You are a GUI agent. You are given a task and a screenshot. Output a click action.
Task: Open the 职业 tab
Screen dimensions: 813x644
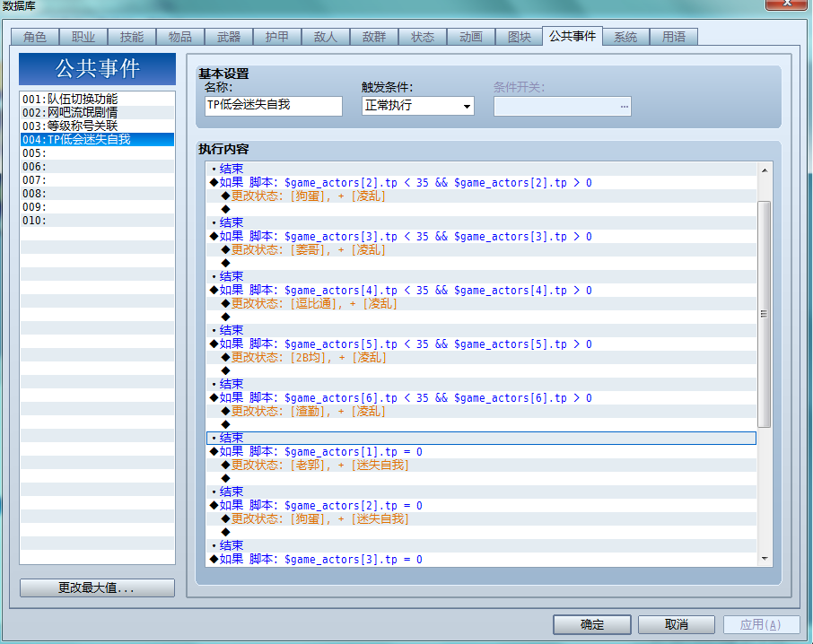pyautogui.click(x=83, y=37)
